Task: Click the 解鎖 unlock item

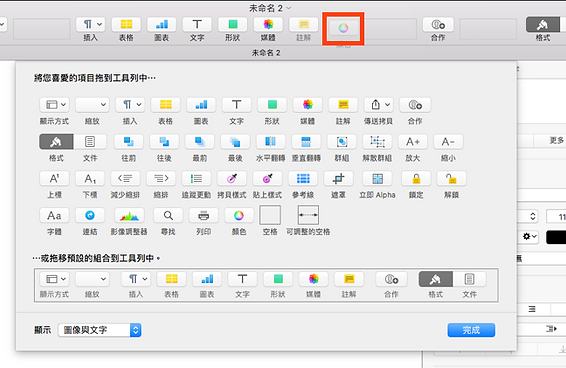Action: (452, 179)
